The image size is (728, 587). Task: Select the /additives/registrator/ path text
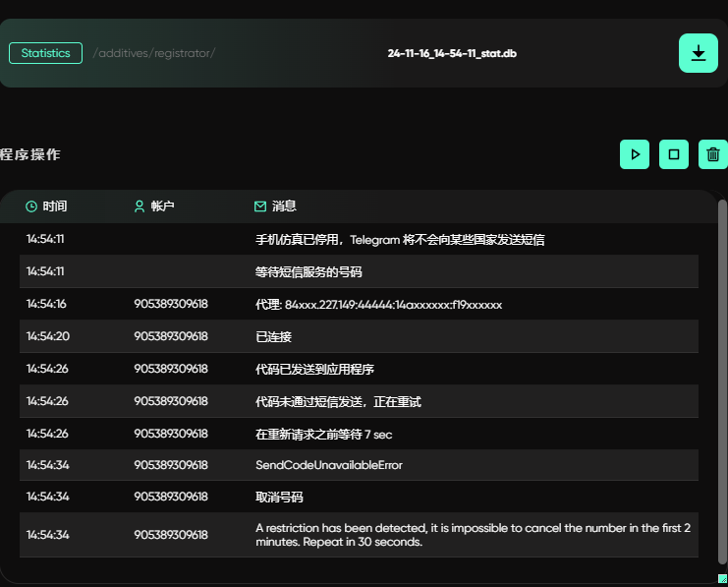[x=153, y=53]
